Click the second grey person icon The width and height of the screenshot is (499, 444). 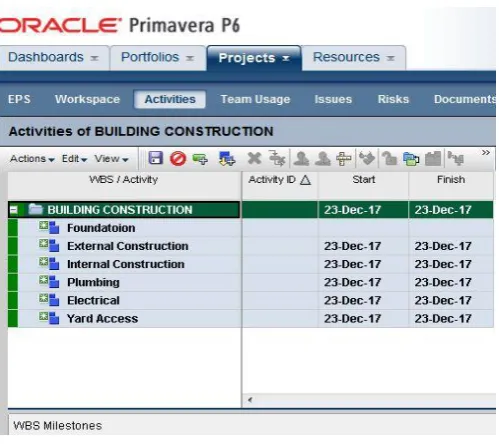(323, 159)
